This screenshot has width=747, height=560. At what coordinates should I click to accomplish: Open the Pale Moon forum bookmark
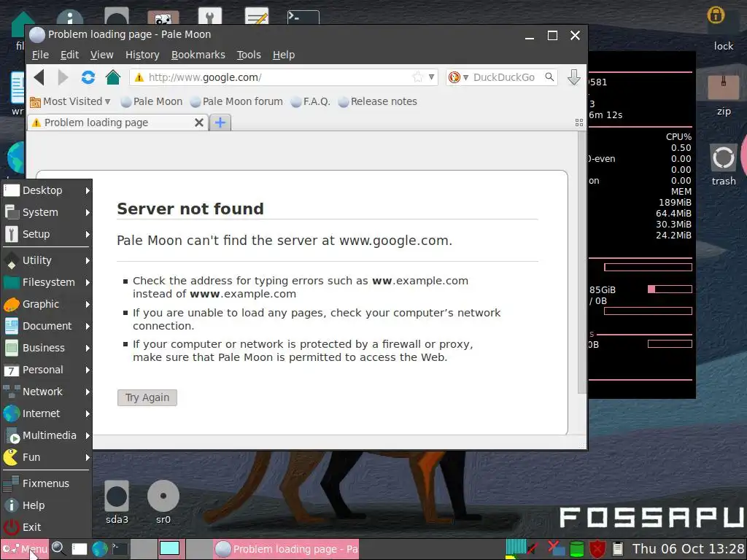(236, 101)
